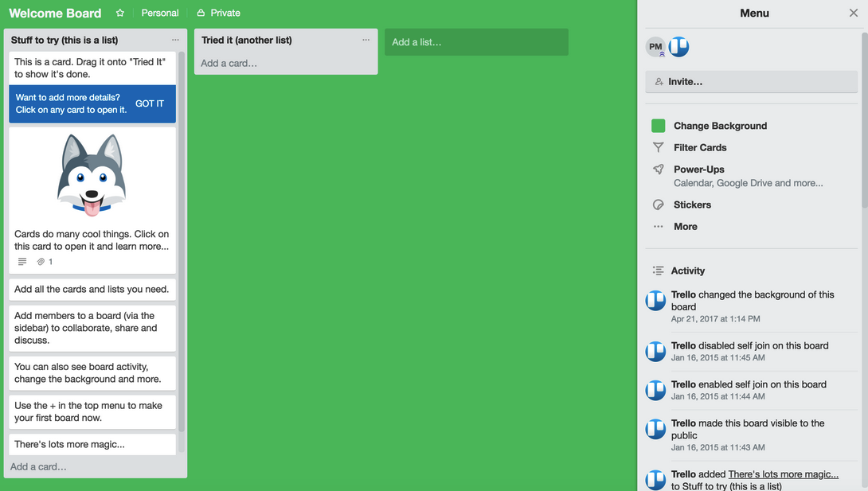Click the attachment paperclip icon on card
Screen dimensions: 868x491
click(41, 262)
